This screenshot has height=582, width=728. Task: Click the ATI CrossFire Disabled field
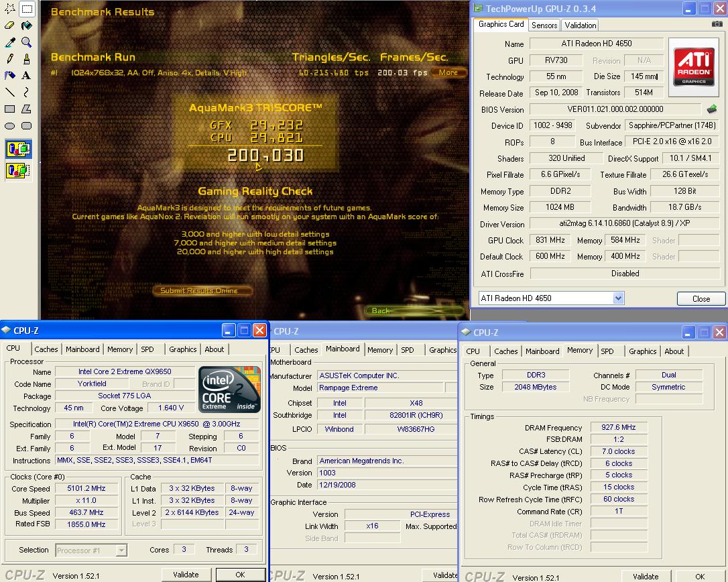coord(625,274)
